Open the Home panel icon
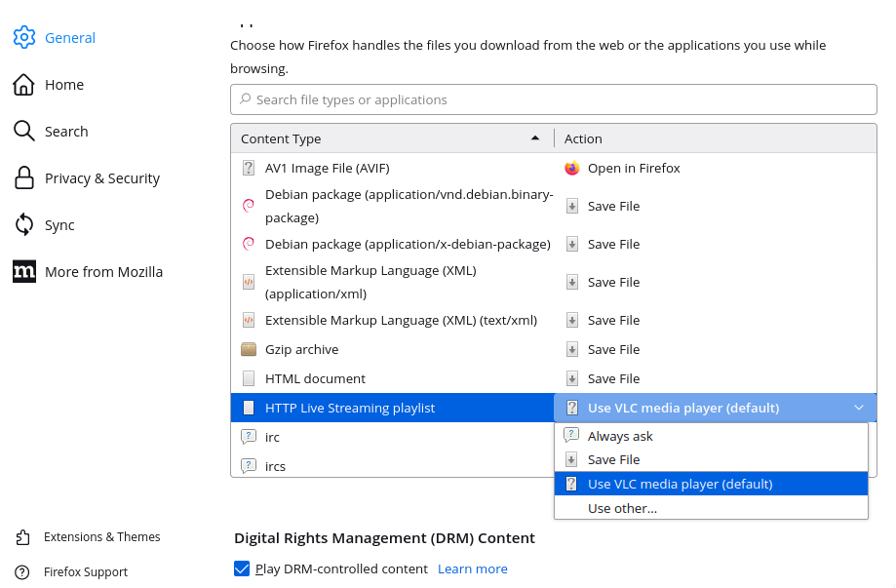Screen dimensions: 896x588 coord(24,85)
